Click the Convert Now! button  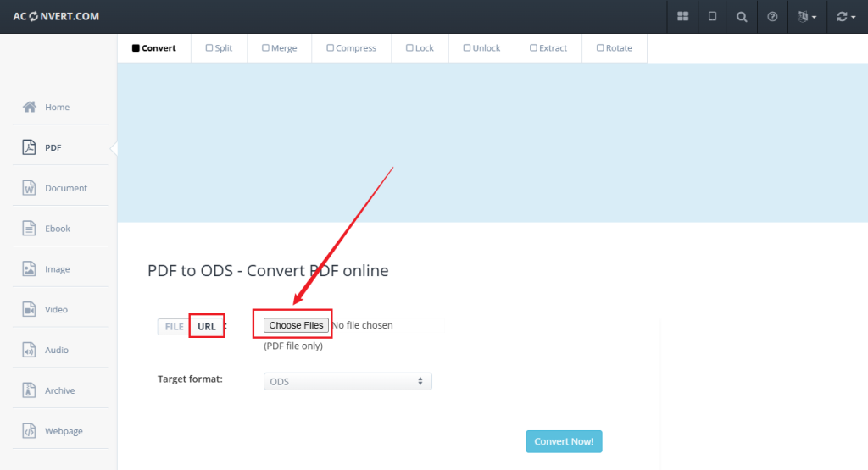click(564, 441)
